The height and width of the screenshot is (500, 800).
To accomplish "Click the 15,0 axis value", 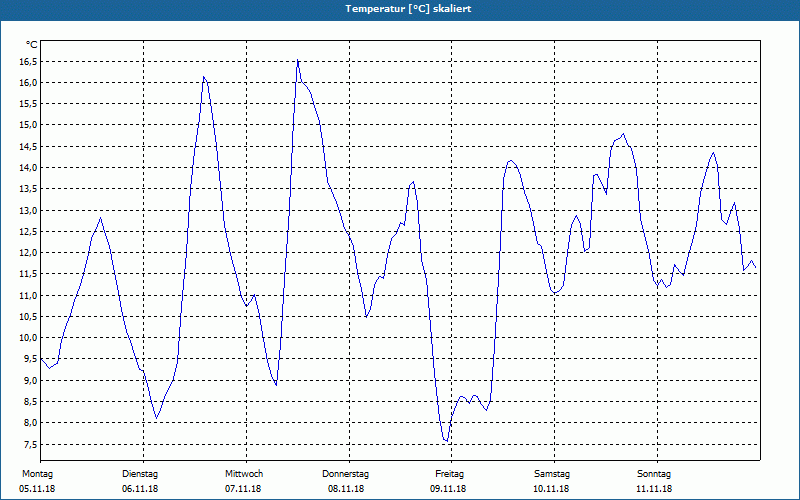I will pos(28,125).
